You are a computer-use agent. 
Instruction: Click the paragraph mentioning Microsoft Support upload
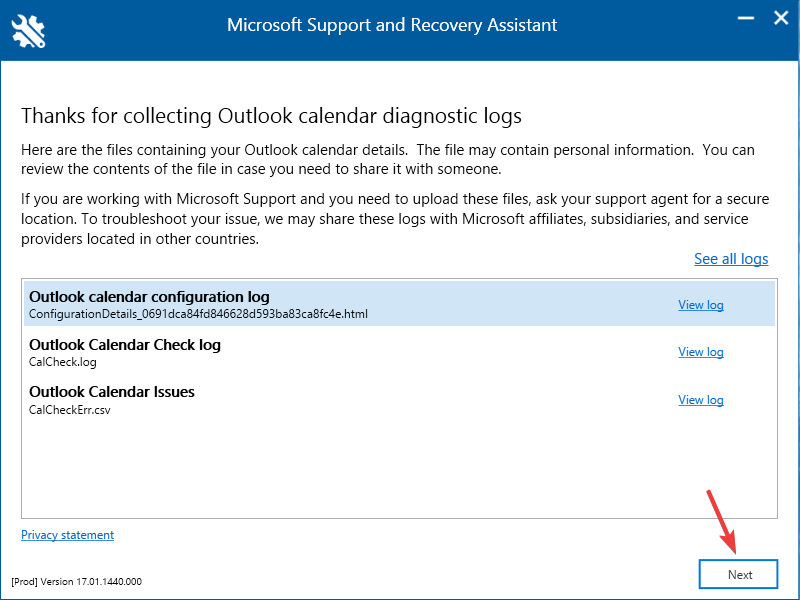click(395, 219)
